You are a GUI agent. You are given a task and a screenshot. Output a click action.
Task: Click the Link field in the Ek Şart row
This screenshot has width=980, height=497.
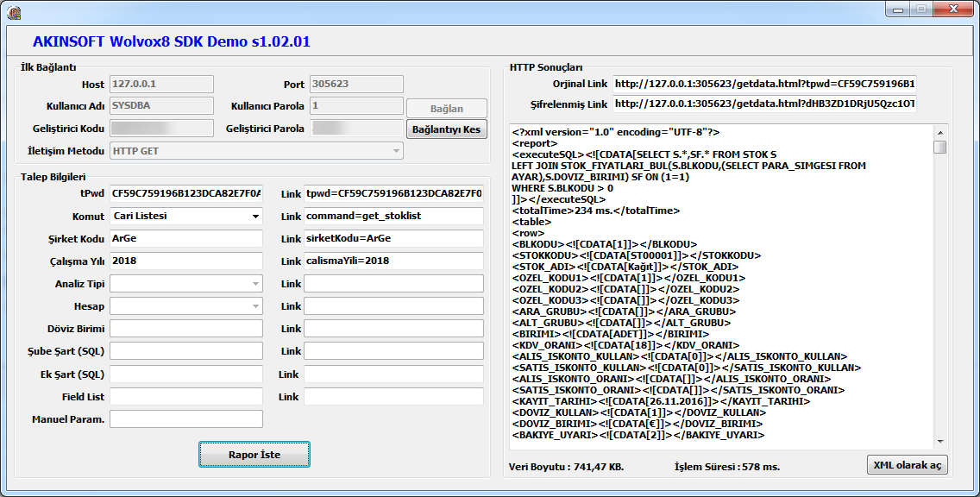[393, 374]
